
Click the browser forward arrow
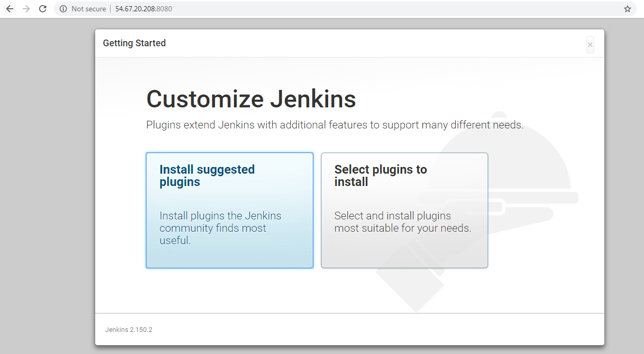pos(26,9)
